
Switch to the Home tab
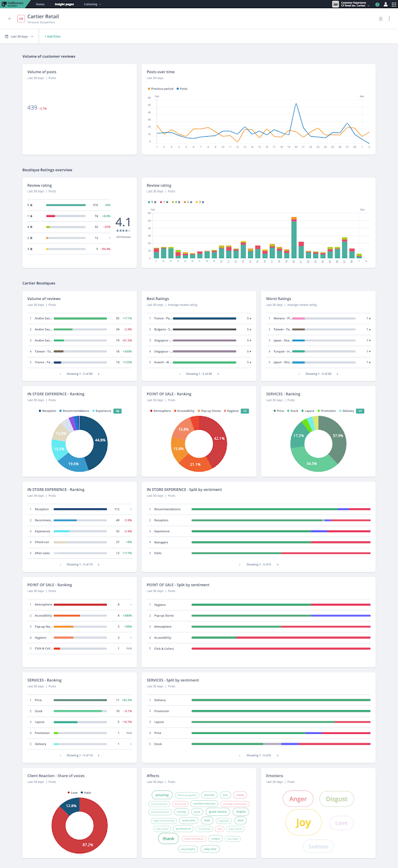(40, 4)
